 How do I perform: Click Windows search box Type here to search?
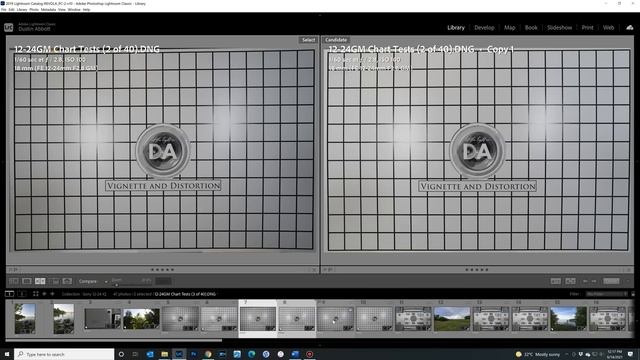64,354
